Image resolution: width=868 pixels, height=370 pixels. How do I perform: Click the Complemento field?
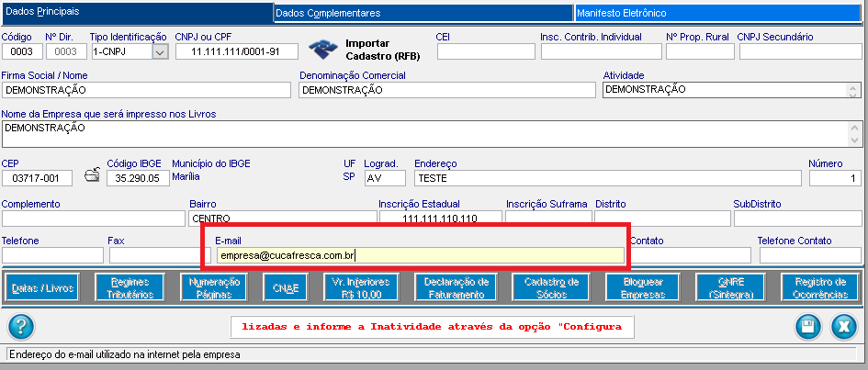pyautogui.click(x=94, y=219)
